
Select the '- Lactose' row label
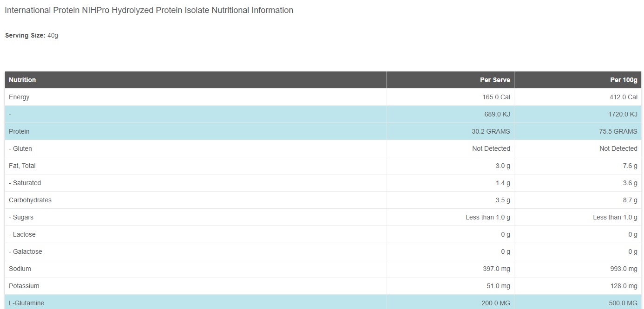[x=22, y=234]
